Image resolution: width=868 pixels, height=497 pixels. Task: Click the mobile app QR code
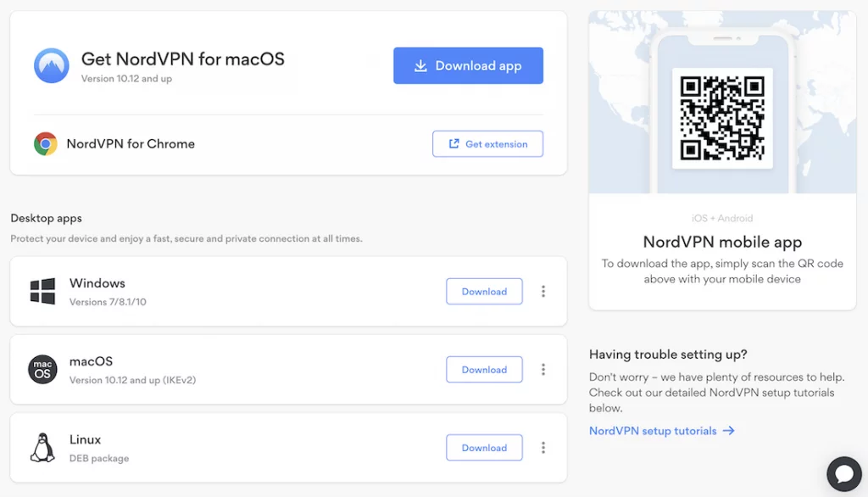coord(722,118)
